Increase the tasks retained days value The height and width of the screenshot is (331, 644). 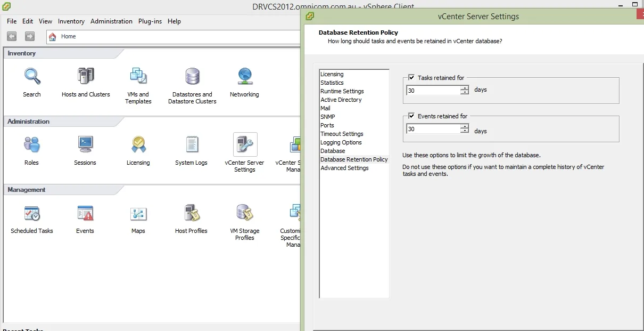click(465, 88)
